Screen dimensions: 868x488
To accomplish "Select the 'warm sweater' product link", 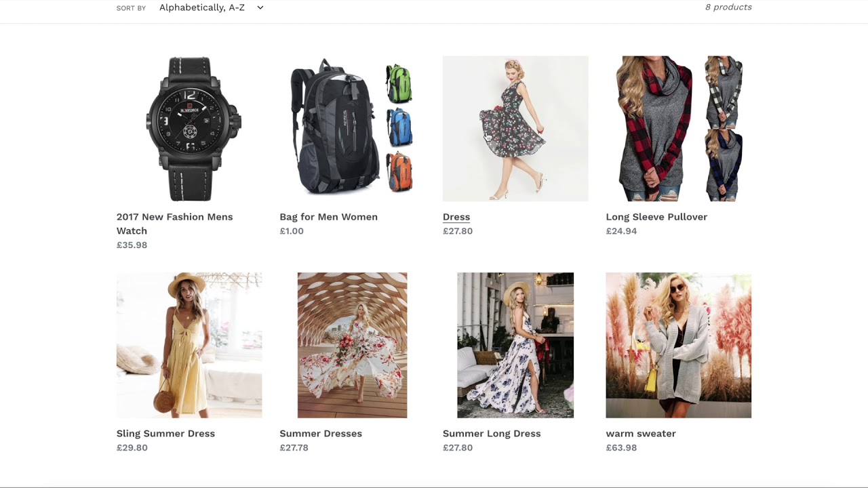I will (x=641, y=433).
